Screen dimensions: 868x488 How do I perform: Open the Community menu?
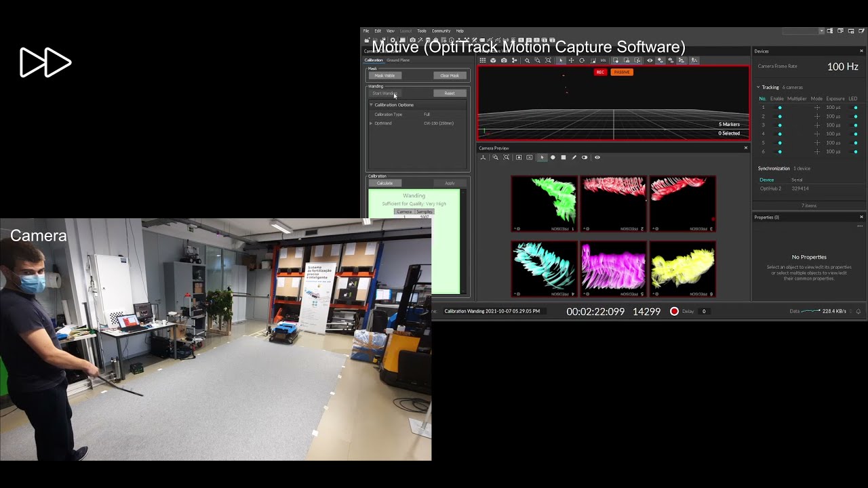pyautogui.click(x=441, y=31)
